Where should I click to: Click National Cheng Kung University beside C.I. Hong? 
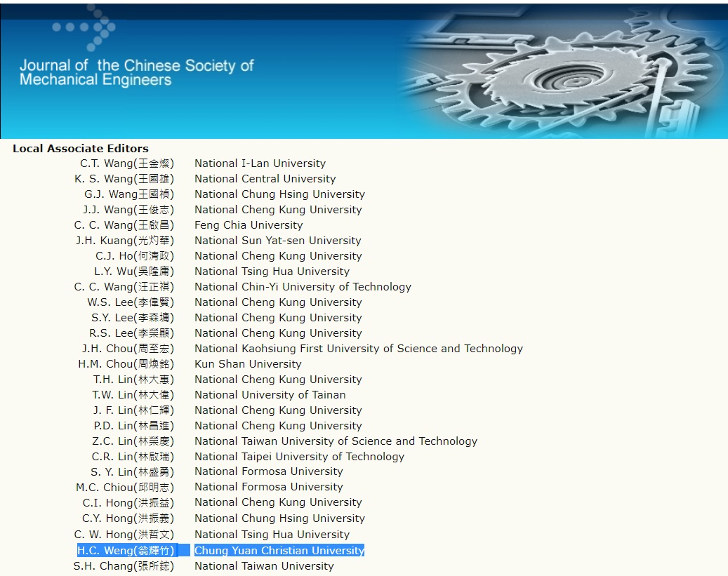[278, 502]
